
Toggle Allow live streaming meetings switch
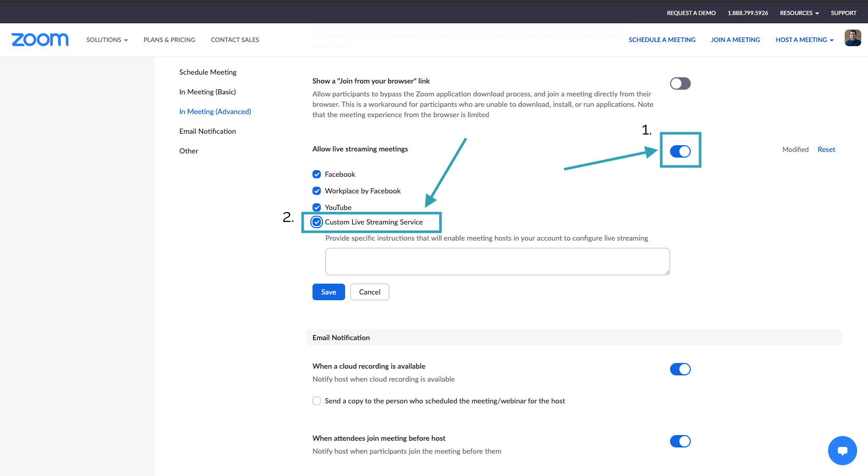point(680,151)
